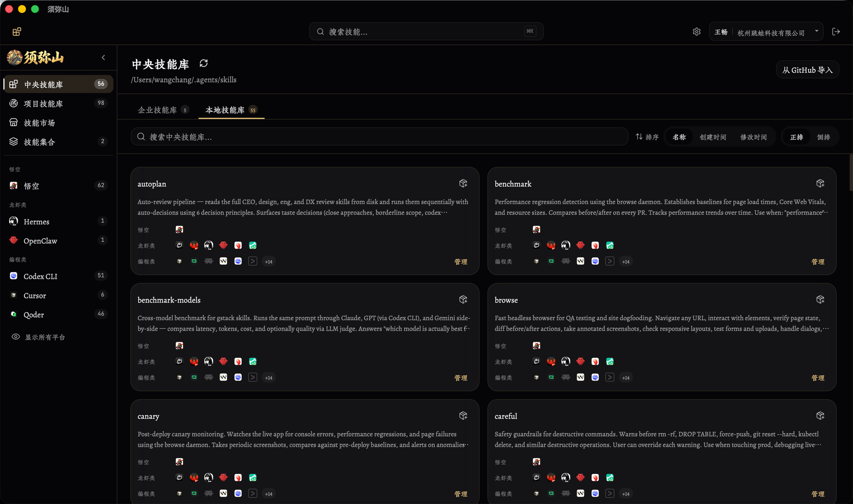Click 管理 on the benchmark-models card
The image size is (853, 504).
click(461, 378)
